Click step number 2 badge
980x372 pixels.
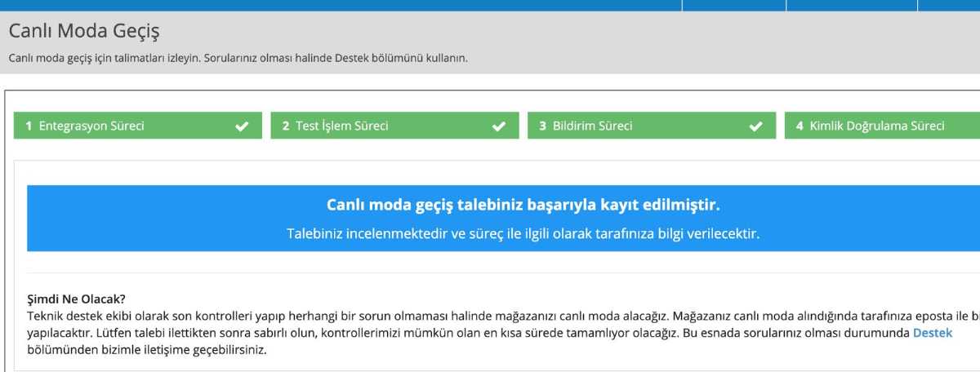(x=286, y=126)
